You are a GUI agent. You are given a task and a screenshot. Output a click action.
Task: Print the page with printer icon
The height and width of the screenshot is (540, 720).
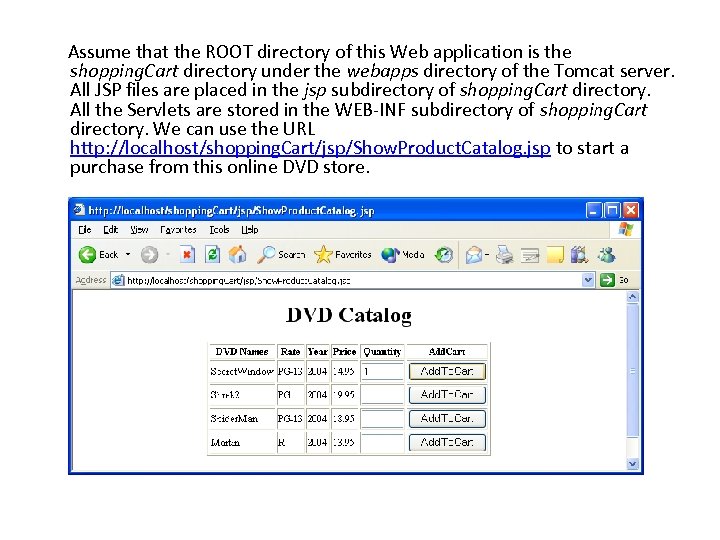coord(504,254)
